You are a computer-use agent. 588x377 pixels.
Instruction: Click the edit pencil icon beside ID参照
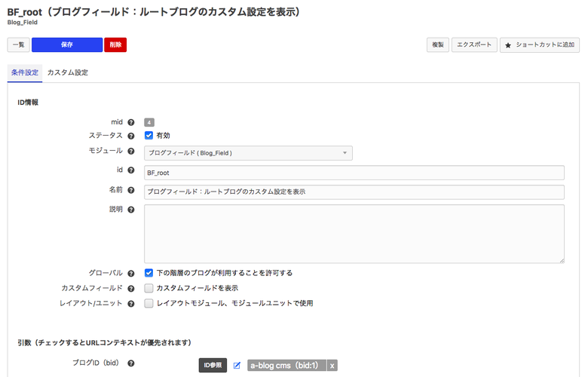click(x=237, y=366)
